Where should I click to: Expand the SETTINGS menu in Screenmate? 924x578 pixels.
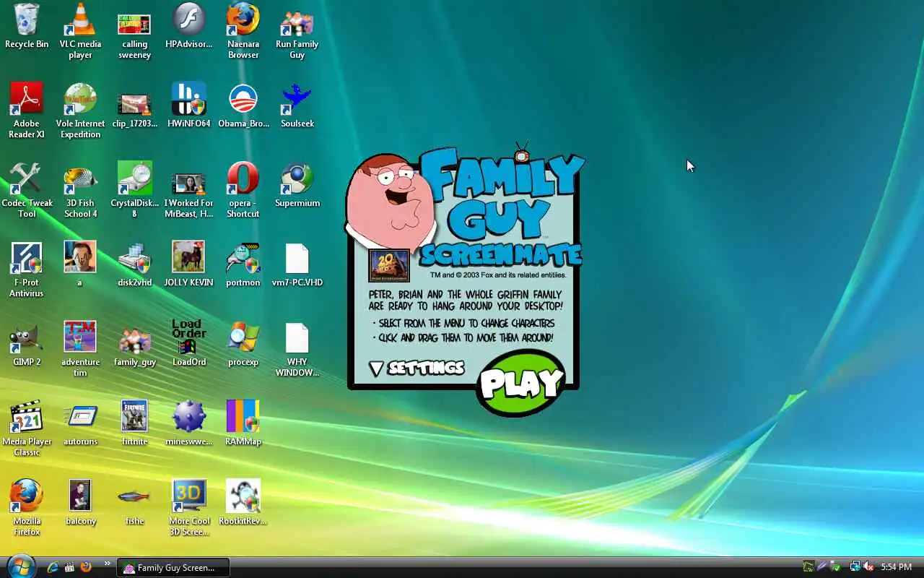point(417,368)
